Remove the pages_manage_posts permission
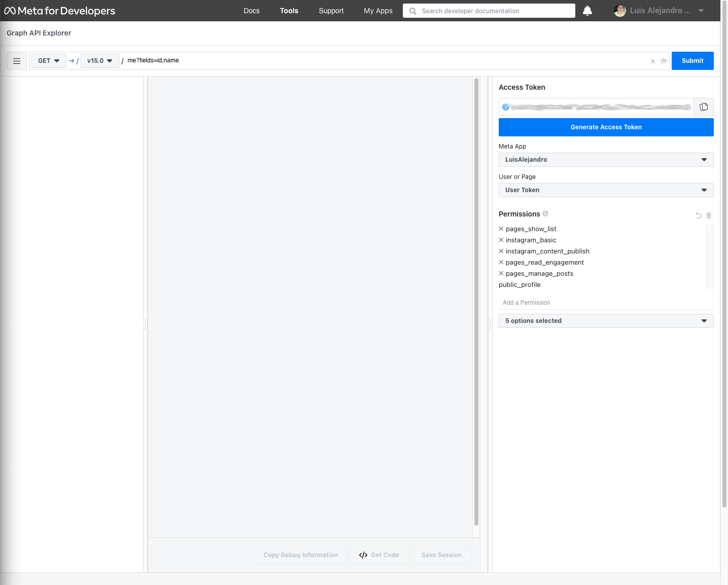The height and width of the screenshot is (585, 728). tap(501, 273)
